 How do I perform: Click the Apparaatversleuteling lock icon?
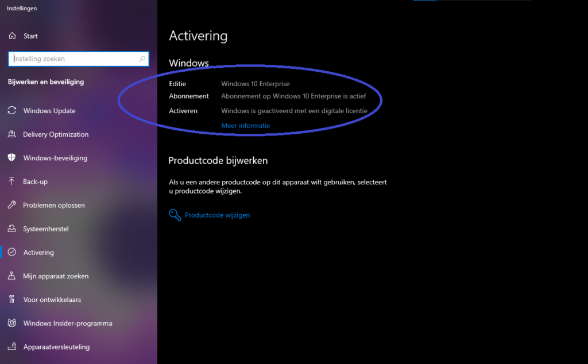[12, 346]
